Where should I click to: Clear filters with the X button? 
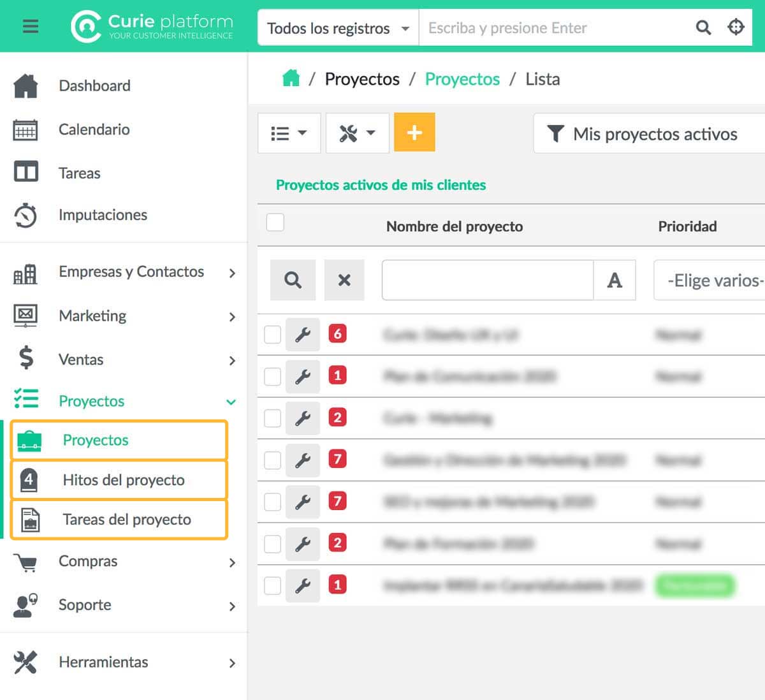click(x=344, y=280)
